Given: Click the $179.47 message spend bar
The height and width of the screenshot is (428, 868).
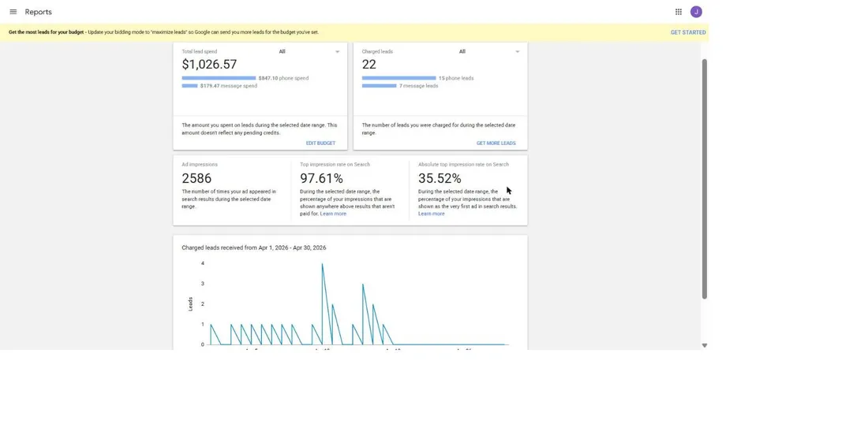Looking at the screenshot, I should (x=189, y=86).
